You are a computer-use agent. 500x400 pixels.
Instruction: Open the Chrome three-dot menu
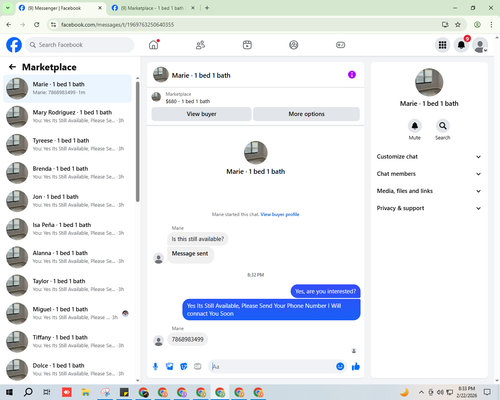(491, 25)
